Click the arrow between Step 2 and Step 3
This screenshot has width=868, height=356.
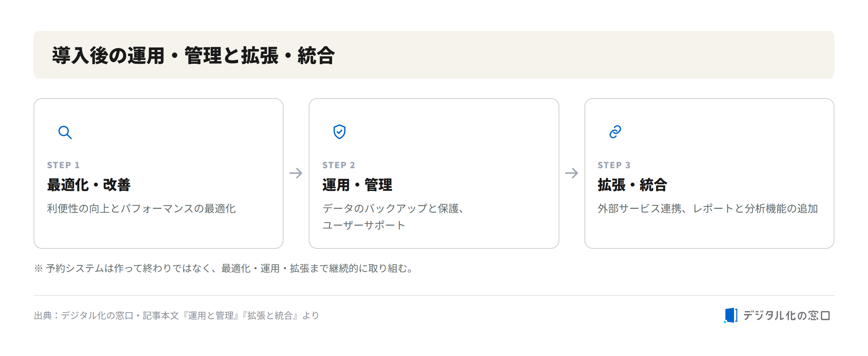point(572,173)
